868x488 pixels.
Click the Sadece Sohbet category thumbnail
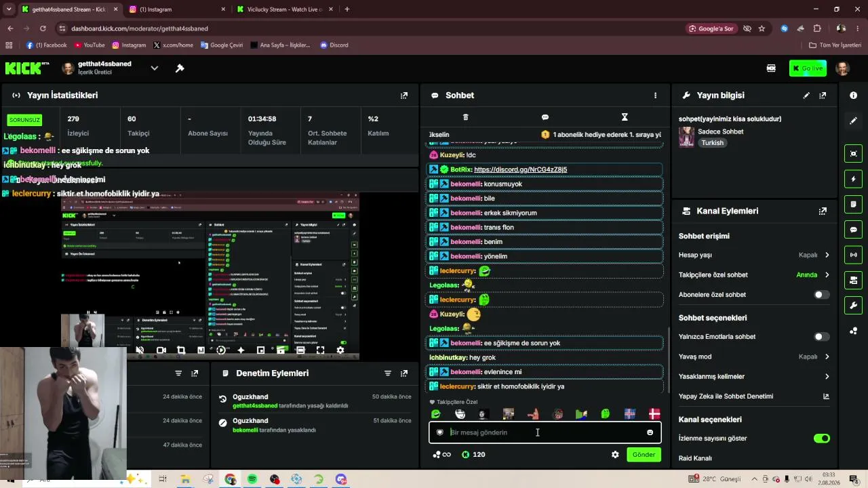point(686,137)
